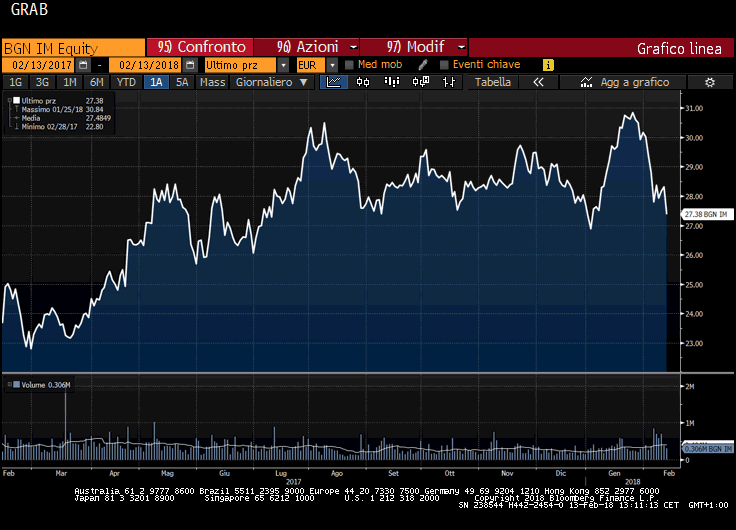This screenshot has width=736, height=530.
Task: Open the start date calendar icon
Action: click(83, 65)
